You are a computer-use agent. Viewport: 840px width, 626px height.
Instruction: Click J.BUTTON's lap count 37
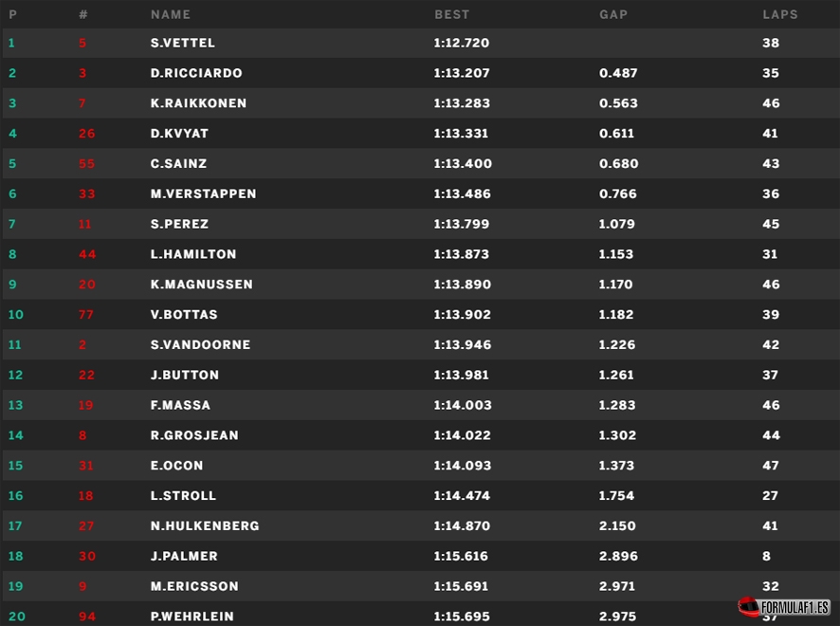771,375
